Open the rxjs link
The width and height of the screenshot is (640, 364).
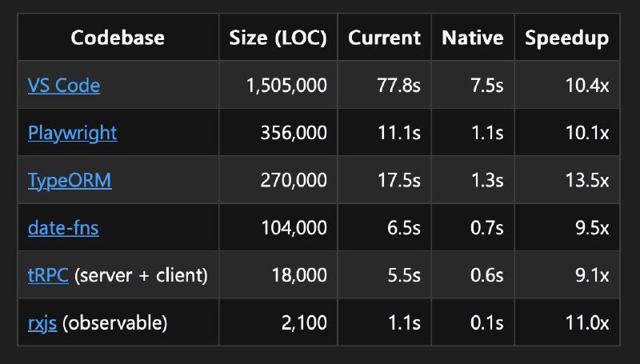[x=42, y=323]
